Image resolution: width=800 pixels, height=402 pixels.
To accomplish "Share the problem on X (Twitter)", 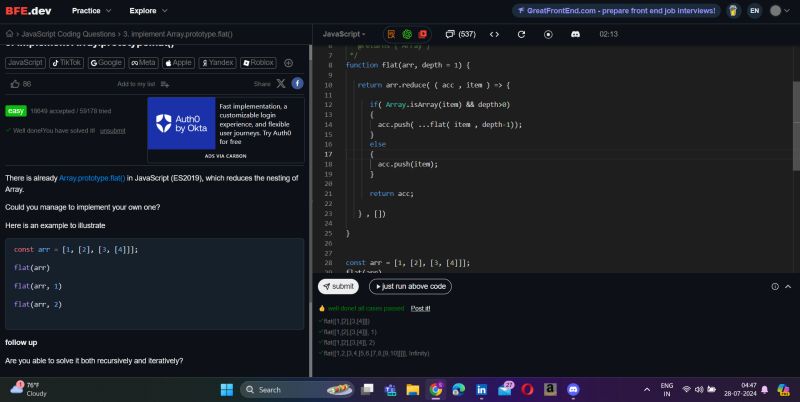I will point(281,84).
